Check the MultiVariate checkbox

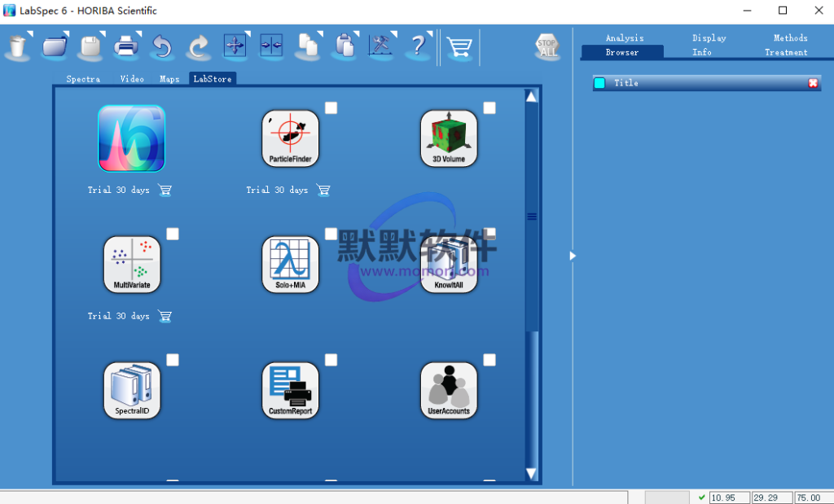173,234
